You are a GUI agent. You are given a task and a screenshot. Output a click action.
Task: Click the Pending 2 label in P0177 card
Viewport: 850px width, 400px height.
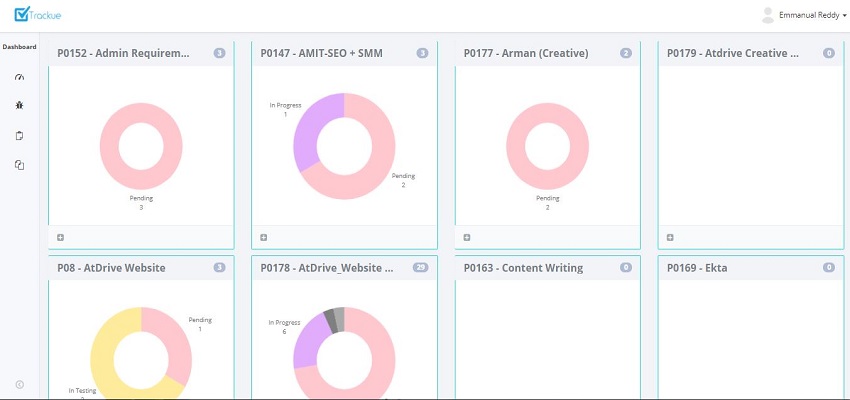[x=548, y=203]
